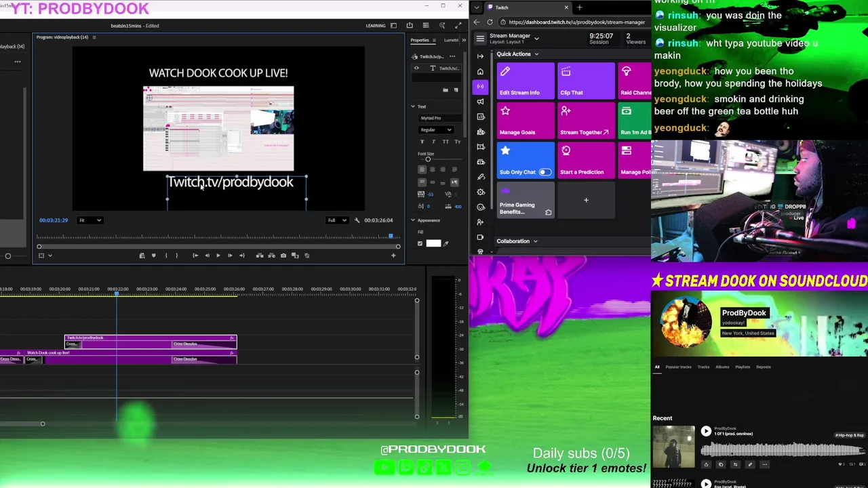The height and width of the screenshot is (488, 868).
Task: Open SoundCloud Albums tab
Action: (722, 367)
